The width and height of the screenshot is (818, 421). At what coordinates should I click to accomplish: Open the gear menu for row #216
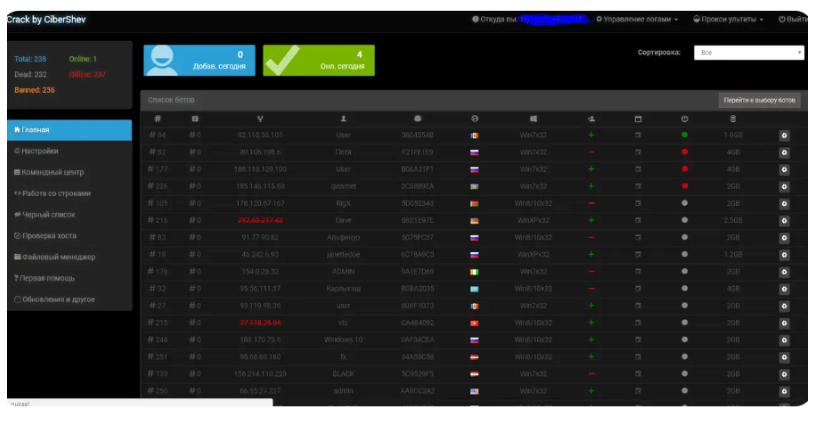pyautogui.click(x=784, y=221)
